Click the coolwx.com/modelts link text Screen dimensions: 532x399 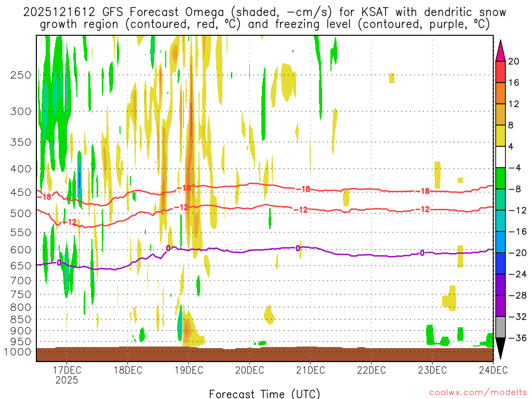click(x=478, y=393)
